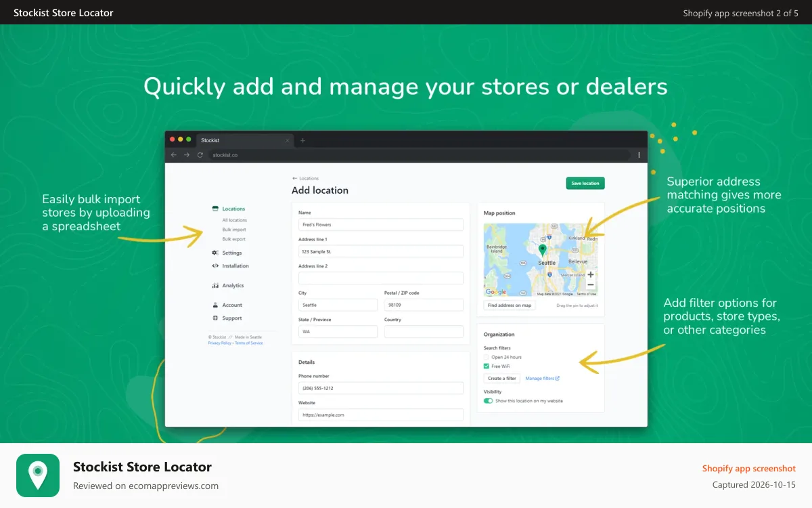Open the Privacy Policy link
The width and height of the screenshot is (812, 508).
219,343
